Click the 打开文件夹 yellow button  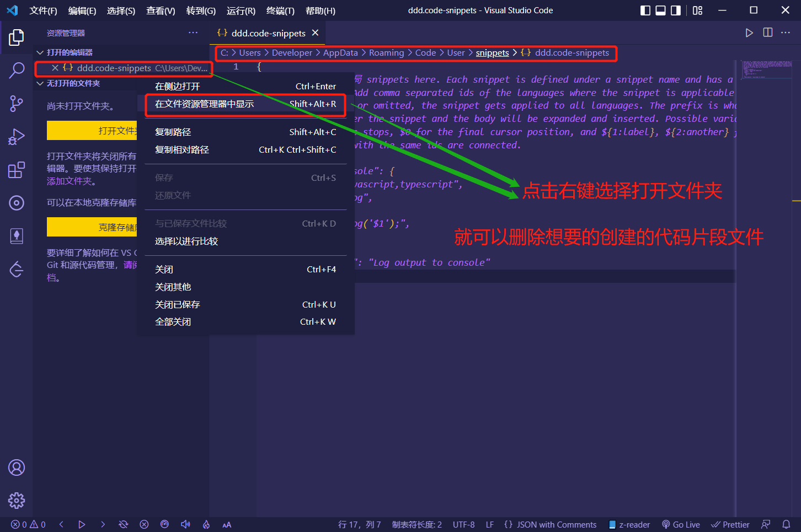(x=93, y=131)
